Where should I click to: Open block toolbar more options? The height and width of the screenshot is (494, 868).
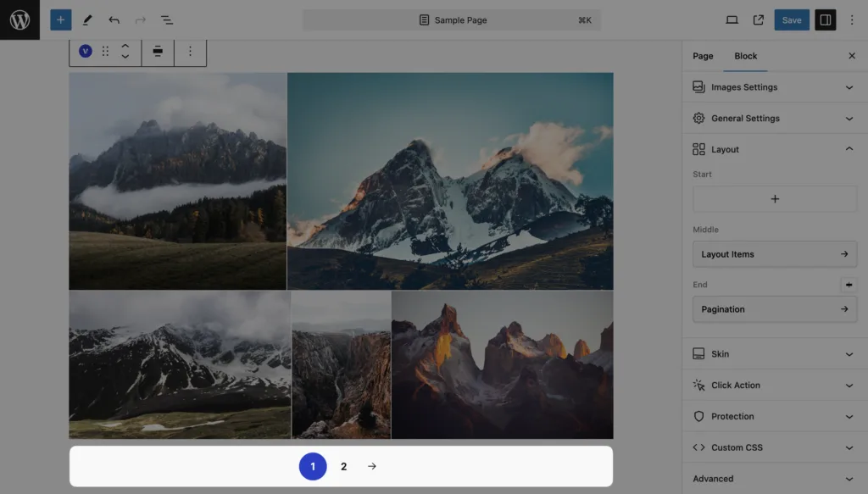point(190,51)
